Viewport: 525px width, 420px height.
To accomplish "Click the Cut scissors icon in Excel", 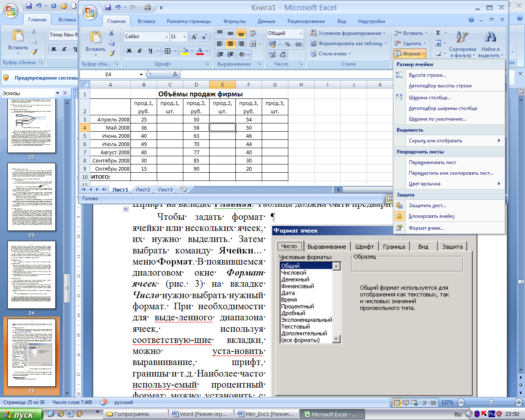I will tap(111, 33).
